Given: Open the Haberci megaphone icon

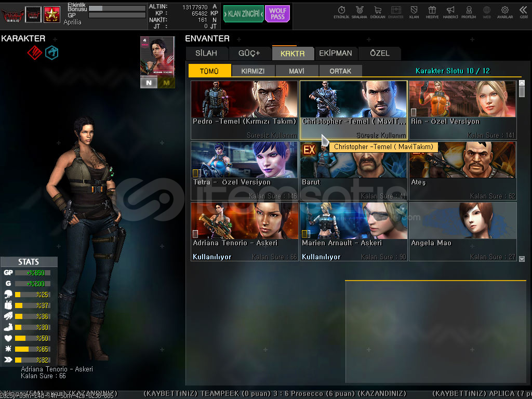Looking at the screenshot, I should (450, 12).
